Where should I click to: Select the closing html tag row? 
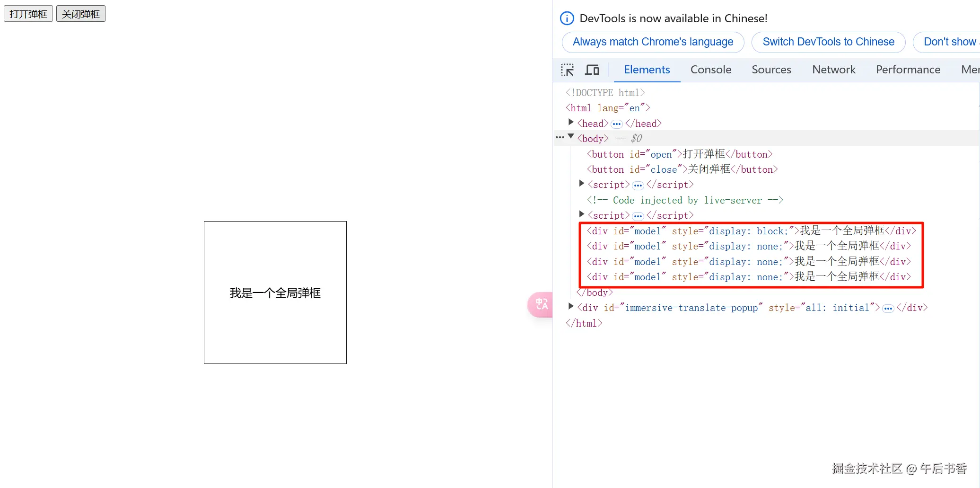tap(584, 323)
